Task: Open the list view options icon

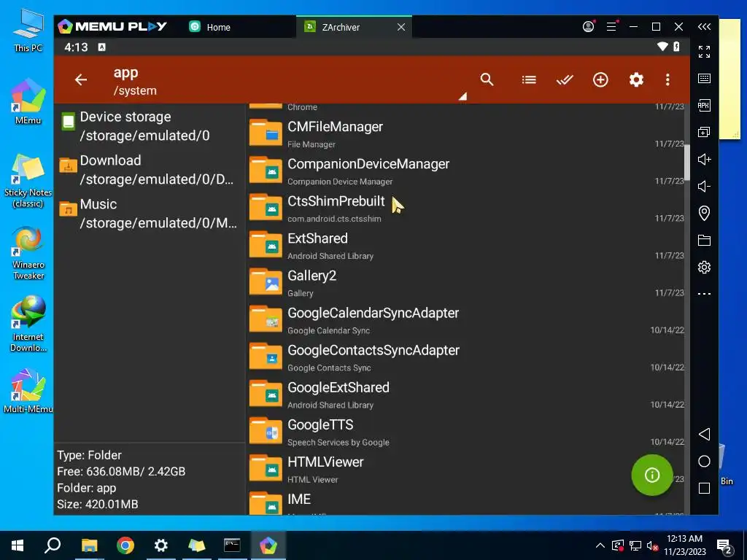Action: (x=528, y=79)
